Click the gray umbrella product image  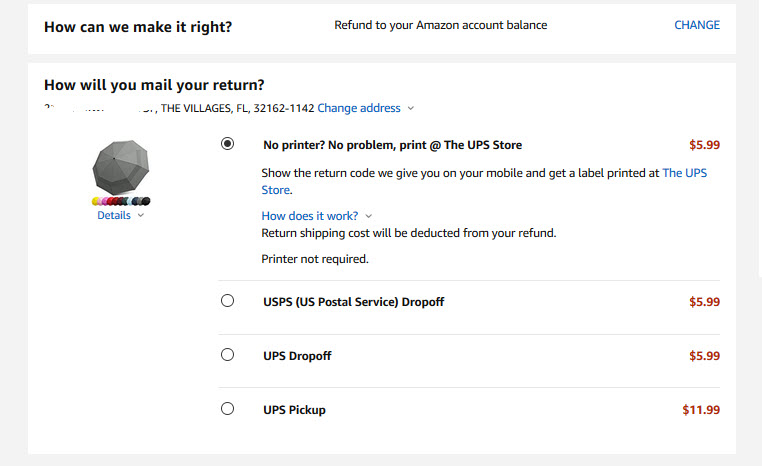121,167
